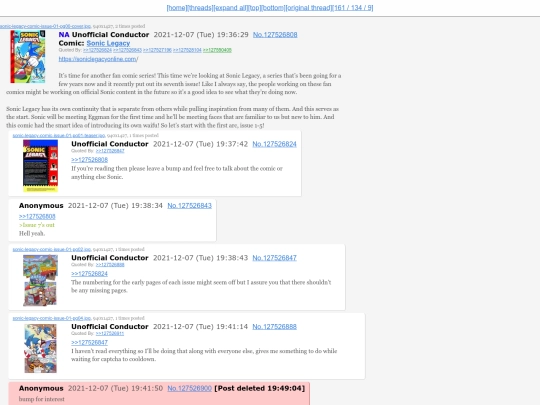The width and height of the screenshot is (540, 405).
Task: Open the pg02 image filename link
Action: click(x=52, y=249)
